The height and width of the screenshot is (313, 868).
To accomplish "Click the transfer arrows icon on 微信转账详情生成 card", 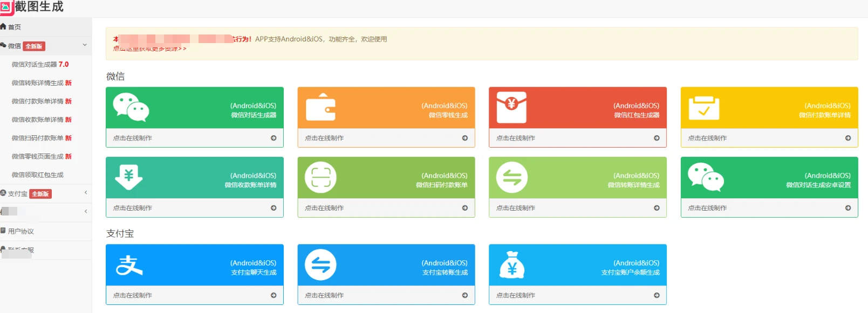I will 512,177.
